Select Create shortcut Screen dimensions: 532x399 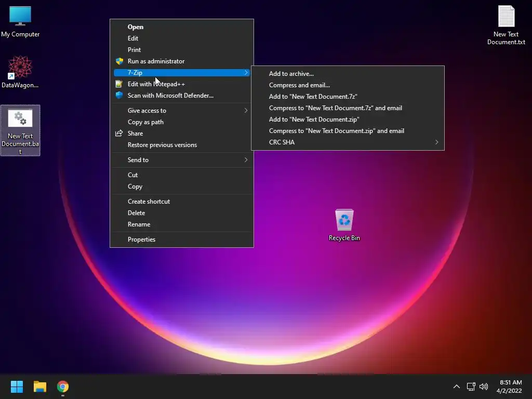point(181,201)
